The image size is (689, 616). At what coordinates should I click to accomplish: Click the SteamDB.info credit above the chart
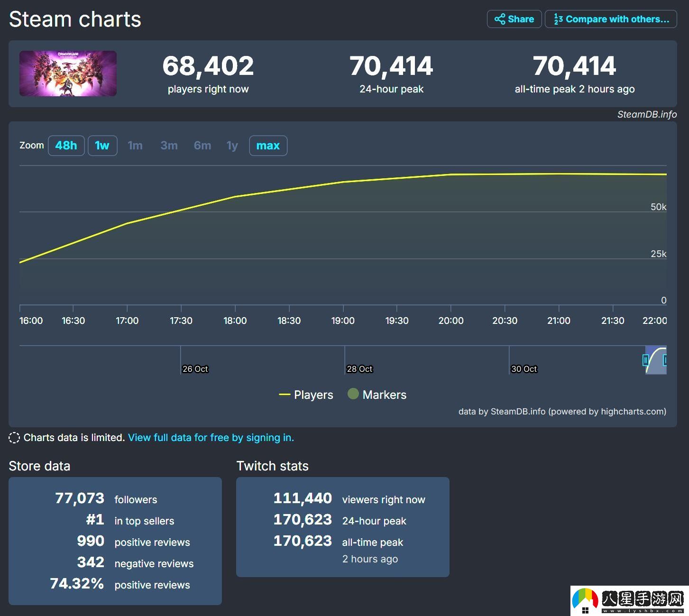tap(647, 114)
